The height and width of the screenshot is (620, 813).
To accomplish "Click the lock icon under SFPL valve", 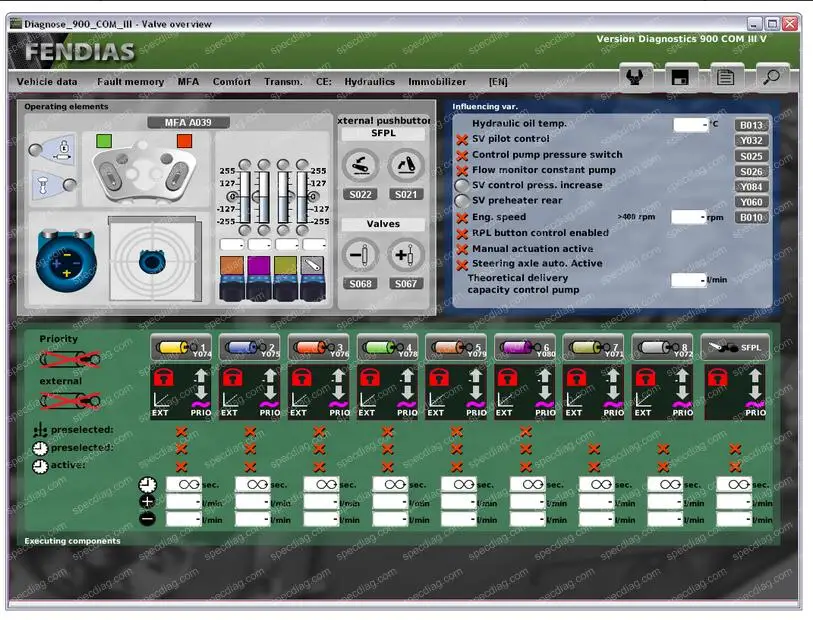I will tap(718, 377).
